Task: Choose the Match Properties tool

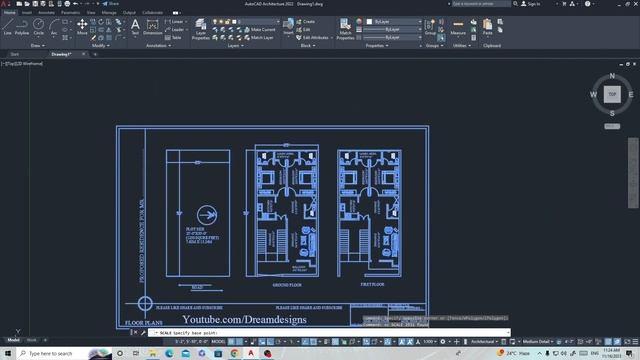Action: [345, 29]
